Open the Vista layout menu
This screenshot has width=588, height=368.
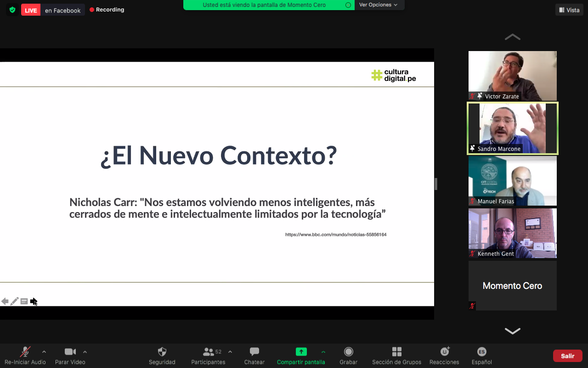click(569, 10)
